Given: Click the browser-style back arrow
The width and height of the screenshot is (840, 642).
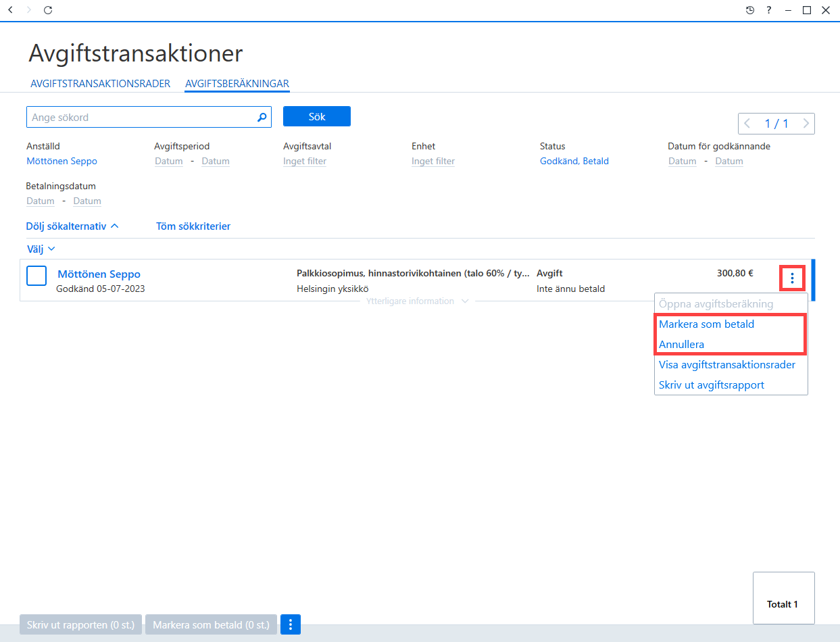Looking at the screenshot, I should pos(10,10).
